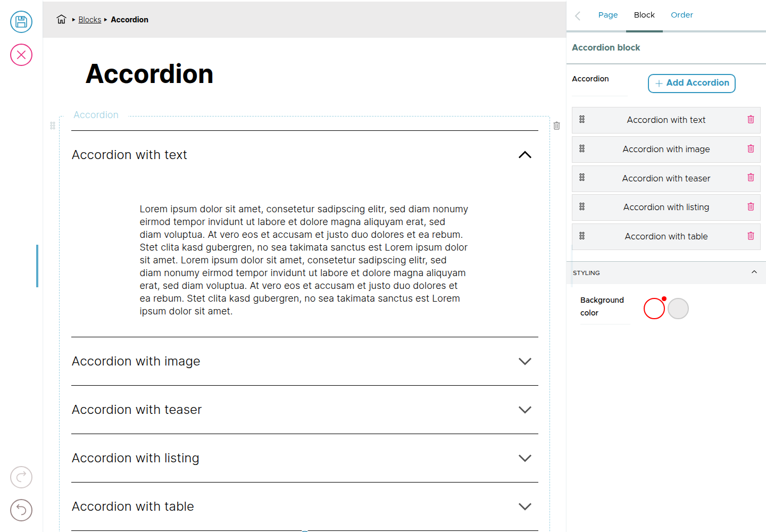Open 'Accordion with image' in sidebar list
This screenshot has height=532, width=766.
(x=666, y=149)
